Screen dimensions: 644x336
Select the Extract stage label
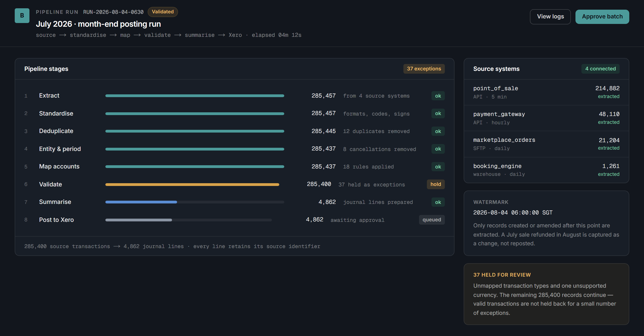[49, 96]
